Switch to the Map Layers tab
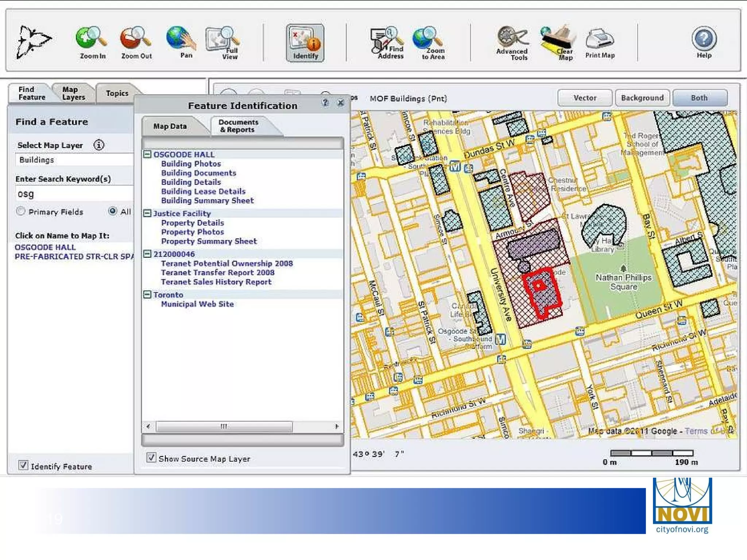Screen dimensions: 747x560 (73, 93)
